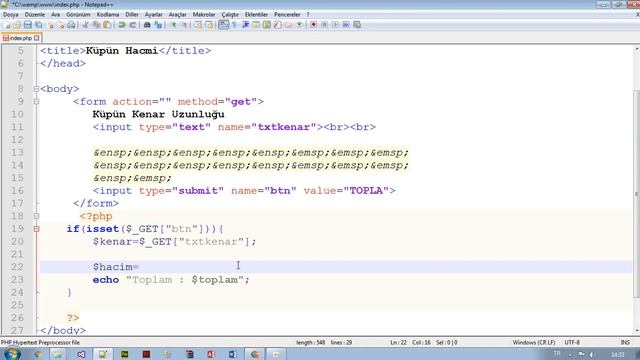Click the Save All toolbar icon
This screenshot has height=360, width=640.
[39, 25]
